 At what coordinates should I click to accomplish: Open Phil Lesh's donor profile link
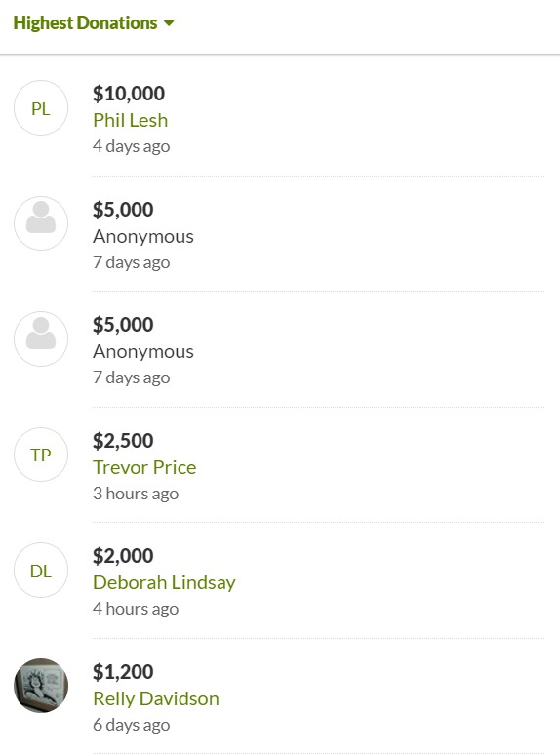[x=131, y=120]
